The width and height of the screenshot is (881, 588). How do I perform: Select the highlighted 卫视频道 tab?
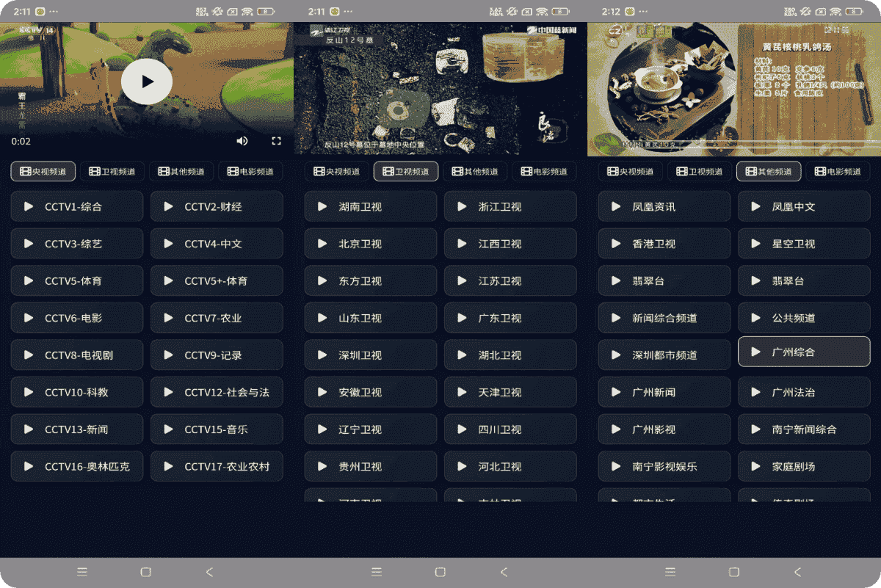(406, 172)
